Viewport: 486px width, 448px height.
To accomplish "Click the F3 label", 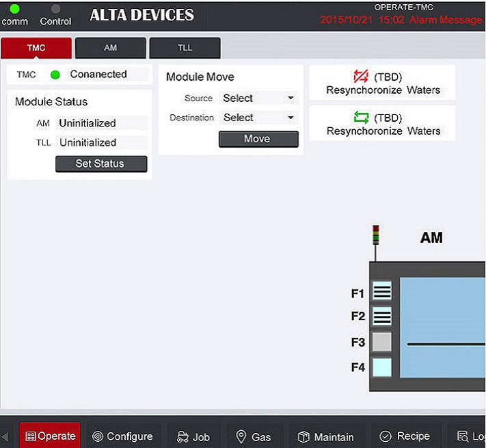I will (x=358, y=343).
